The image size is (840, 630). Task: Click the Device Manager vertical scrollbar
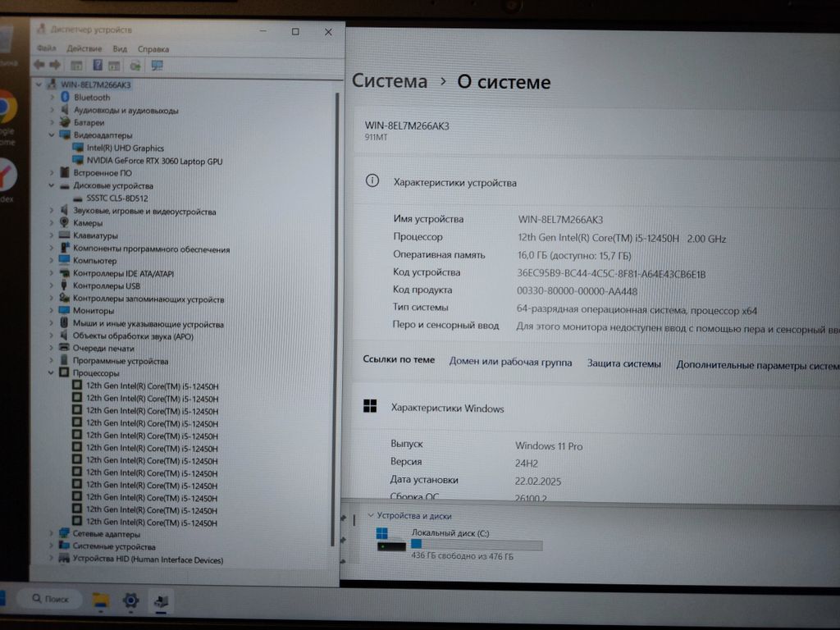pyautogui.click(x=336, y=319)
